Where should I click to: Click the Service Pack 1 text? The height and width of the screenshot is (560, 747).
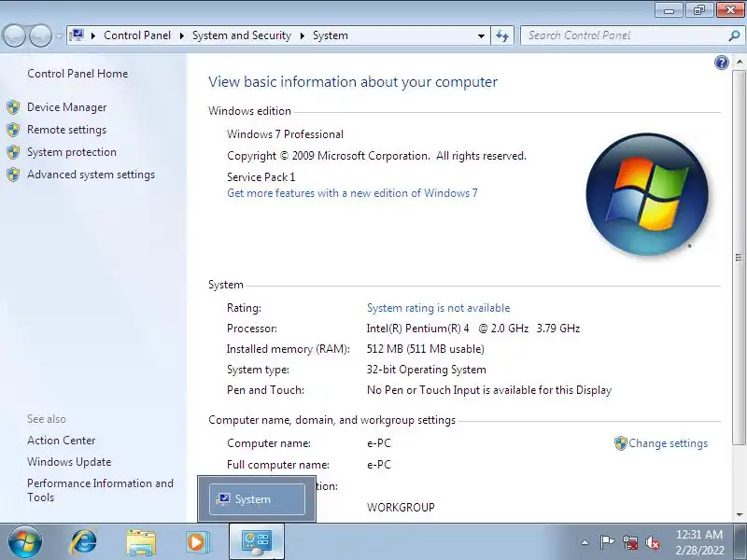(x=261, y=177)
